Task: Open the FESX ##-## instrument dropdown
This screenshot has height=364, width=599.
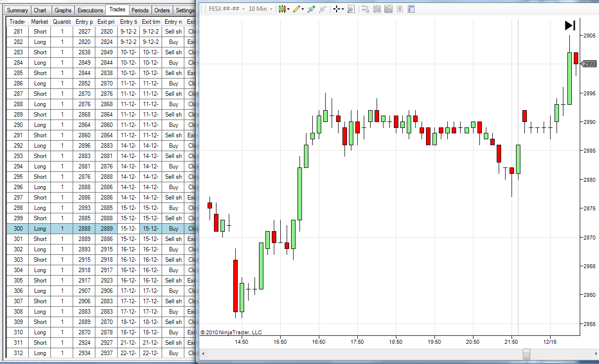Action: pyautogui.click(x=227, y=9)
